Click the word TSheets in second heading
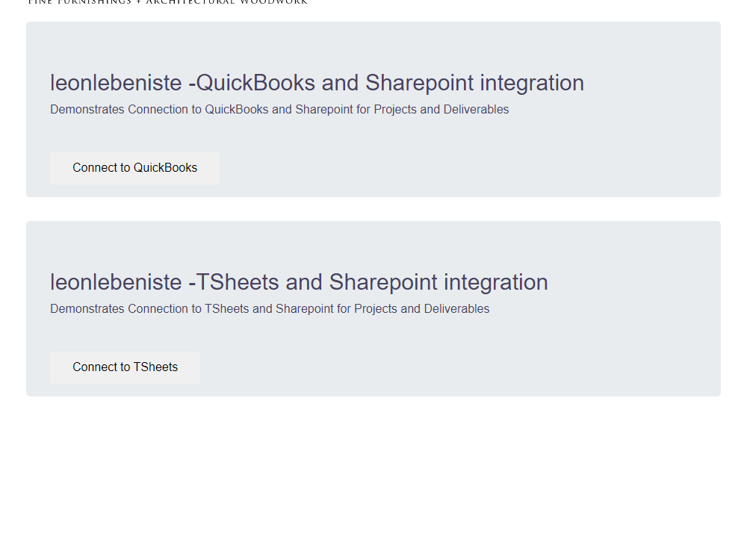Image resolution: width=747 pixels, height=560 pixels. (x=238, y=282)
